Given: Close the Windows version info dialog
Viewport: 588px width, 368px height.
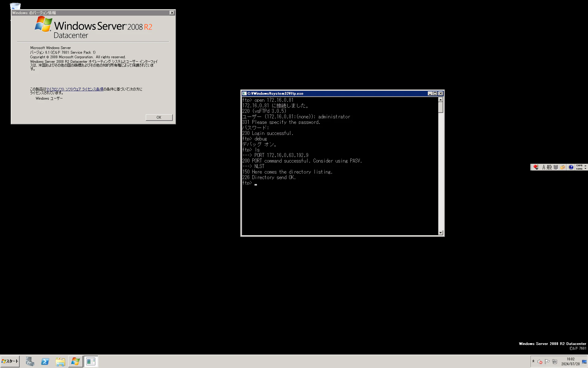Looking at the screenshot, I should 172,13.
